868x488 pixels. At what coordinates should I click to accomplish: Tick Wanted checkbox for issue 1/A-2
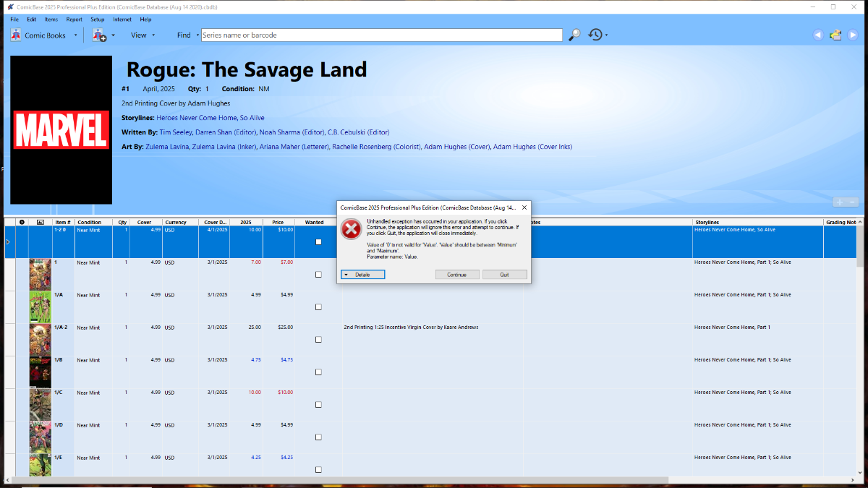pos(318,340)
